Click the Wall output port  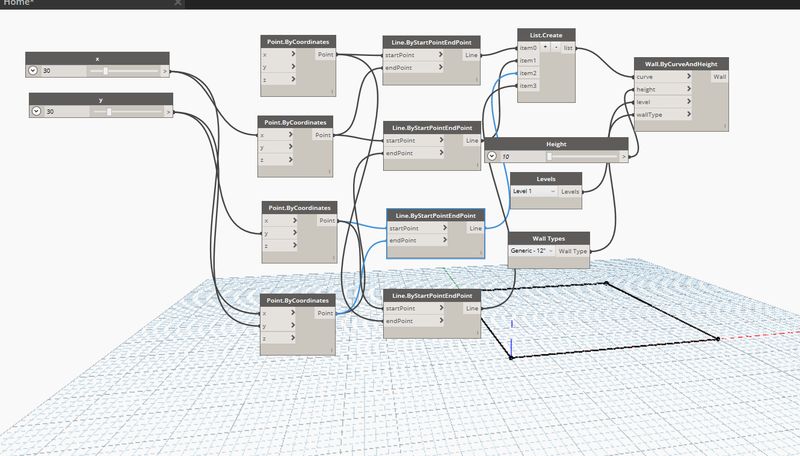point(719,77)
